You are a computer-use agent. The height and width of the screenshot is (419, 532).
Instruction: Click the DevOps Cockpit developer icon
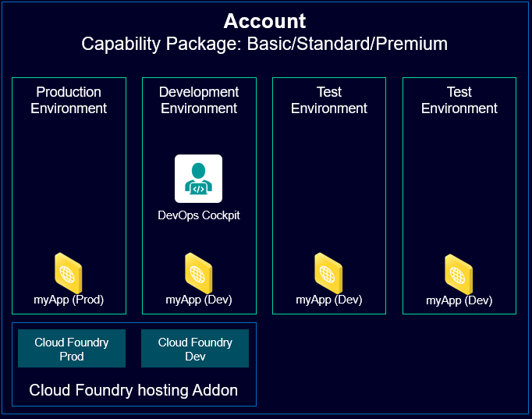(198, 179)
